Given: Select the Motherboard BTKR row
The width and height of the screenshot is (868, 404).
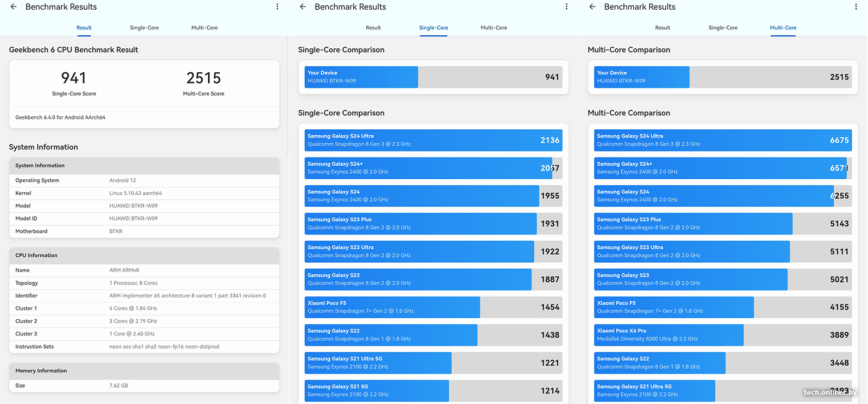Looking at the screenshot, I should coord(144,231).
